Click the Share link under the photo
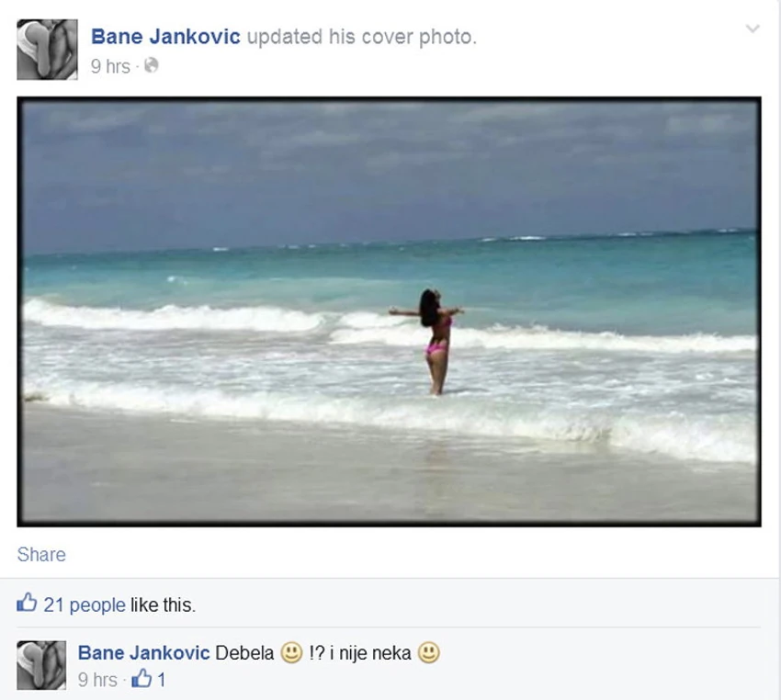Screen dimensions: 781x700 click(x=41, y=555)
